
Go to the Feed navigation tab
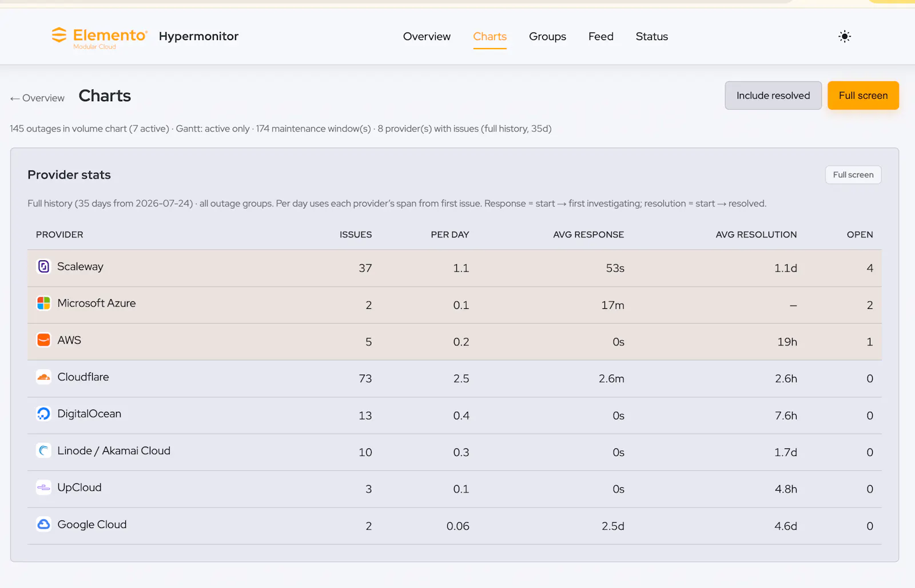coord(601,37)
